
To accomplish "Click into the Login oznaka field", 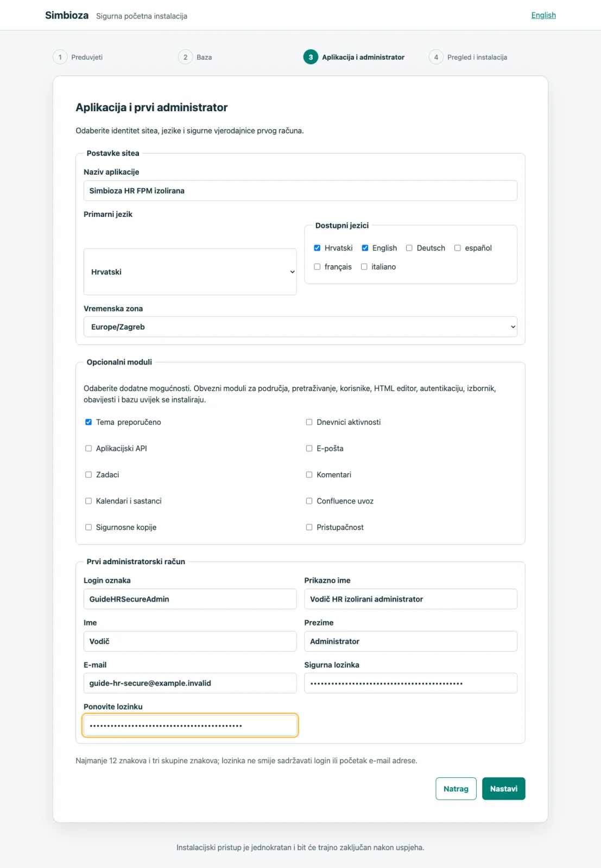I will point(190,599).
